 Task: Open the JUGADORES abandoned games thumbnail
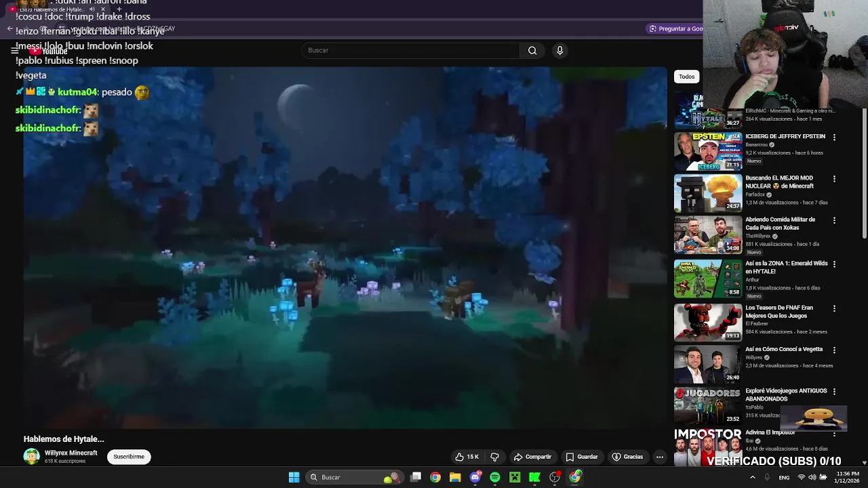tap(708, 405)
